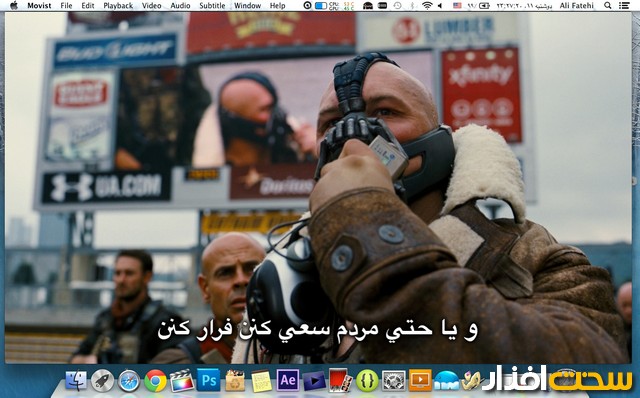Open the Subtitle menu
Screen dimensions: 640x398
212,5
